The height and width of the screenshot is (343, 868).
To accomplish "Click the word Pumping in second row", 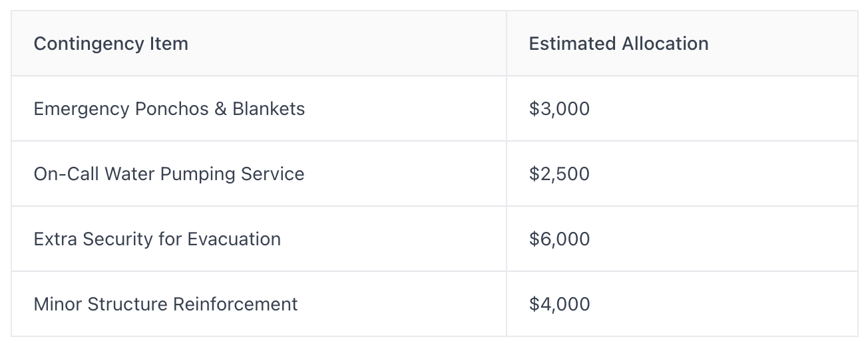I will tap(199, 174).
